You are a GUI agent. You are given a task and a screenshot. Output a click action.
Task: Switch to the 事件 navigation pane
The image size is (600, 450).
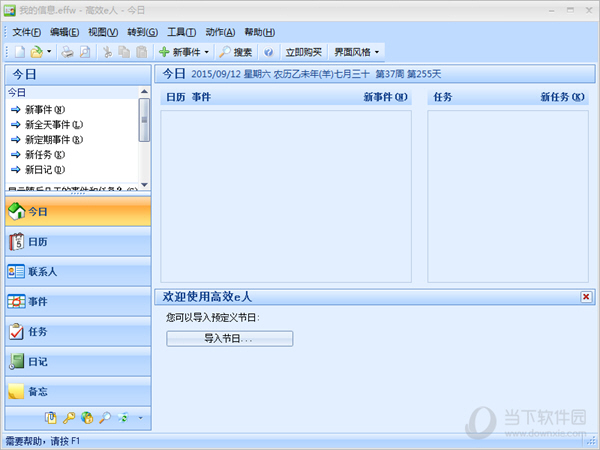(x=78, y=302)
